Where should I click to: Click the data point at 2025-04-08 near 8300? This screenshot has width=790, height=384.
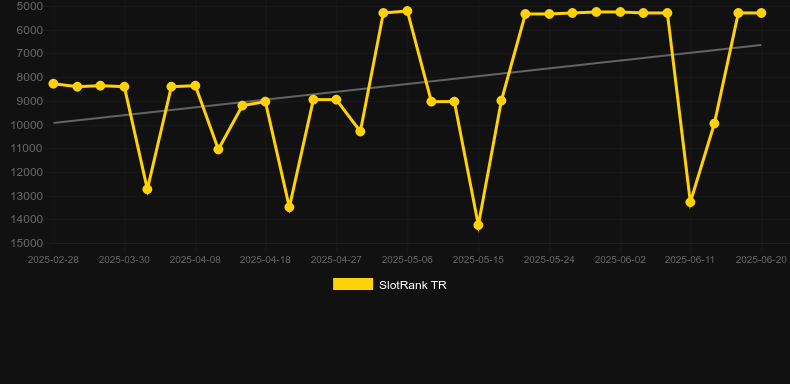[x=195, y=86]
